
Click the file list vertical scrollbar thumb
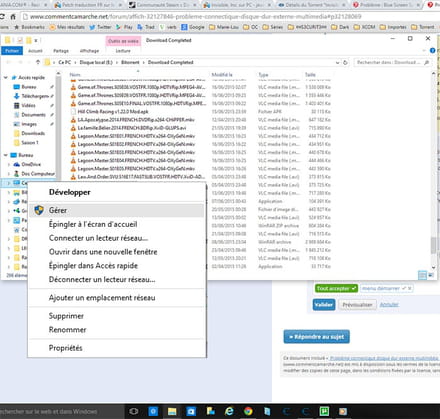pos(433,246)
